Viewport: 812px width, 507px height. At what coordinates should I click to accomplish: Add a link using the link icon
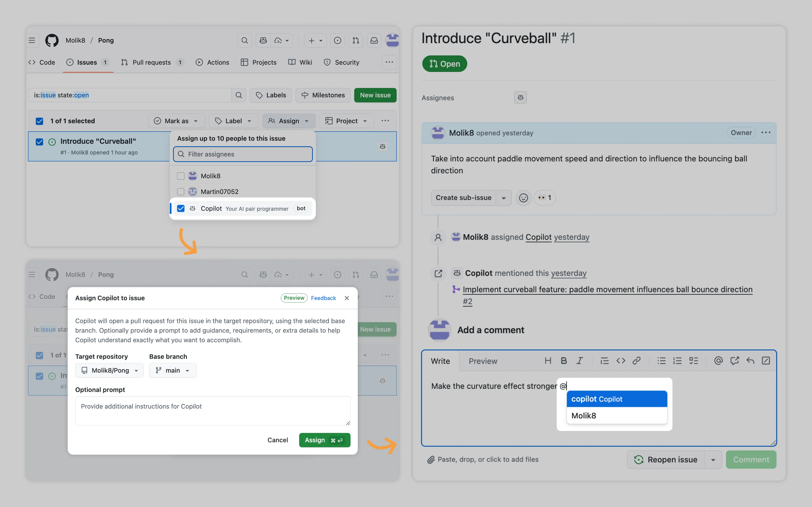636,361
